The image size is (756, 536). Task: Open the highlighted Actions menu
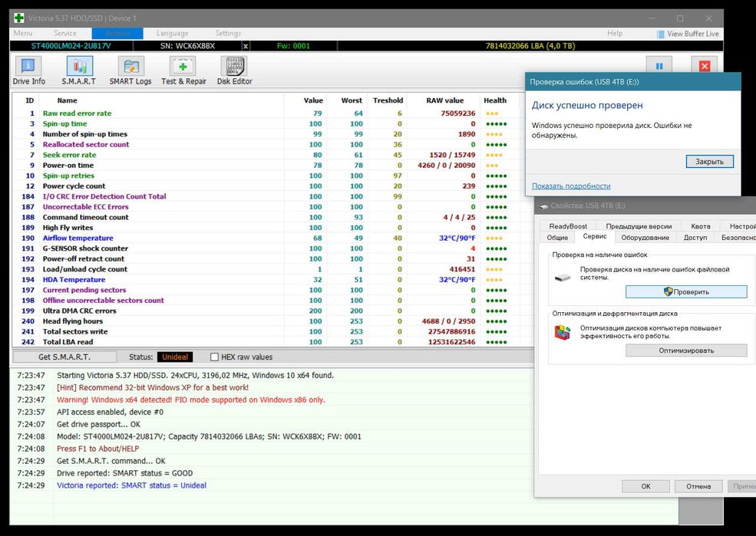coord(117,33)
